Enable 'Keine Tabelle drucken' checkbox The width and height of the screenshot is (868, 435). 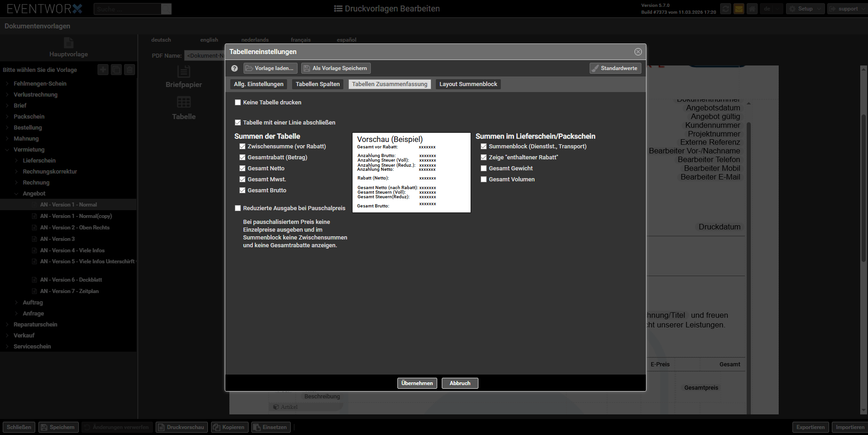238,103
